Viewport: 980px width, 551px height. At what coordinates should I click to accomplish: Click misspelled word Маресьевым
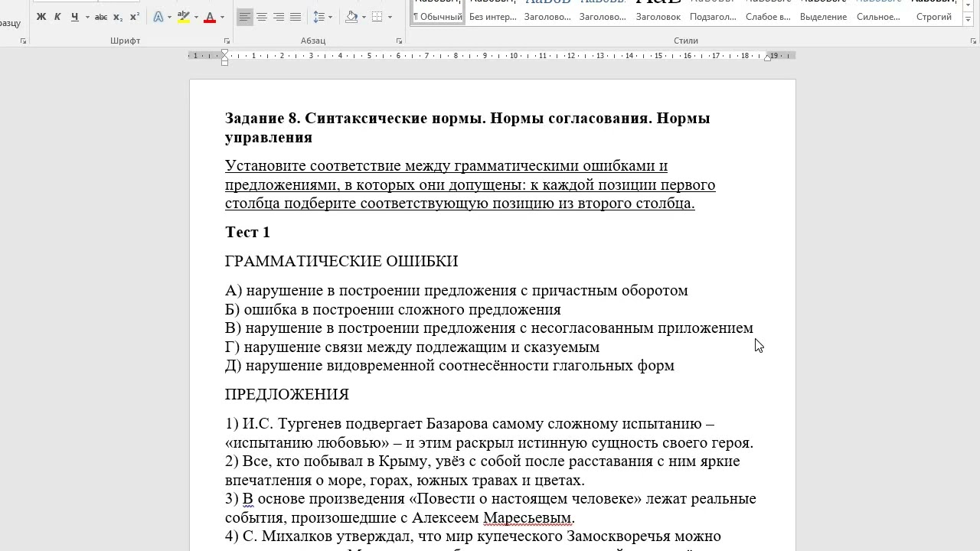click(528, 518)
